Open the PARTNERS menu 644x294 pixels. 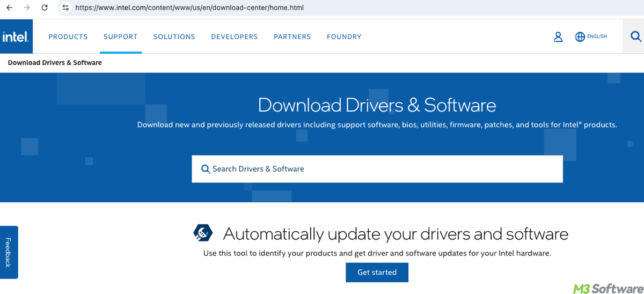tap(292, 37)
